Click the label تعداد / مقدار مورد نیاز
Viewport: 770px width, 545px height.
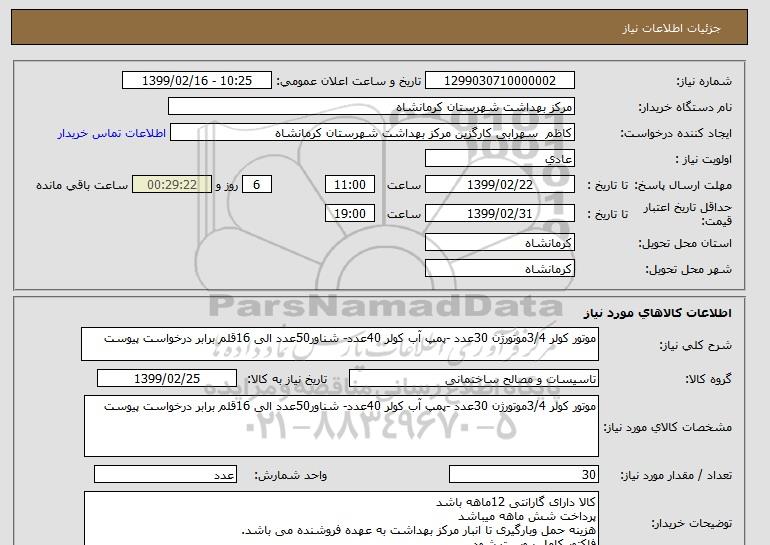click(x=676, y=475)
